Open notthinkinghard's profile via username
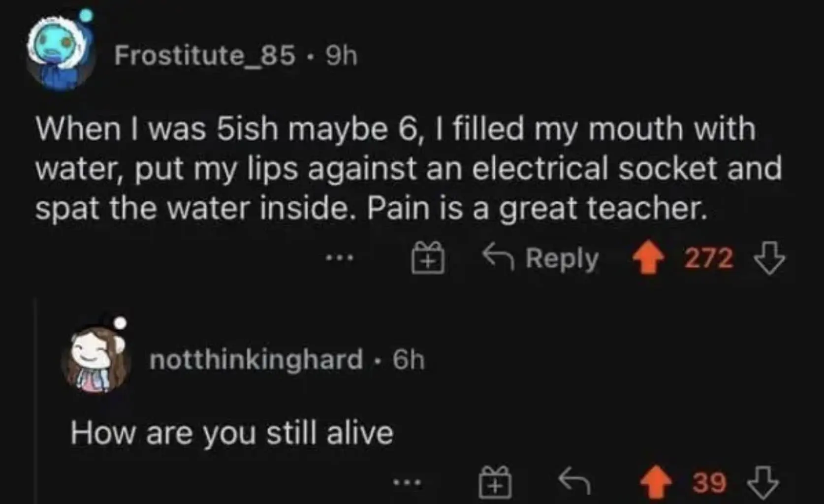Image resolution: width=824 pixels, height=504 pixels. click(256, 359)
